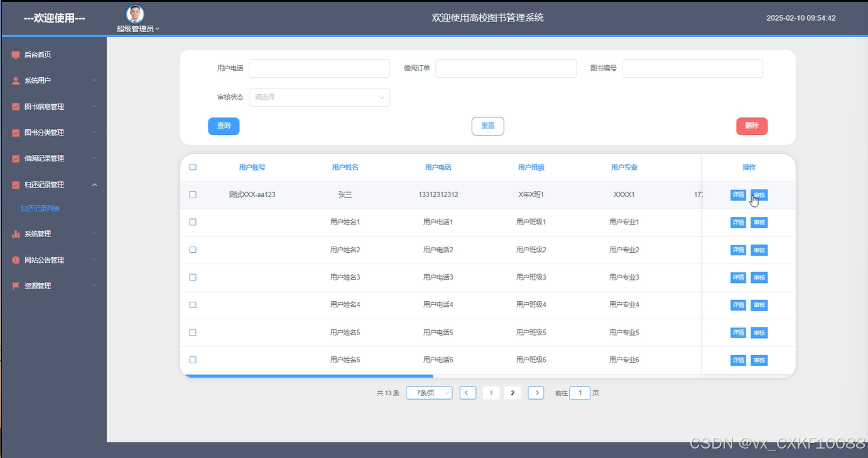The height and width of the screenshot is (458, 868).
Task: Check the row for 用户姓名5
Action: [193, 333]
